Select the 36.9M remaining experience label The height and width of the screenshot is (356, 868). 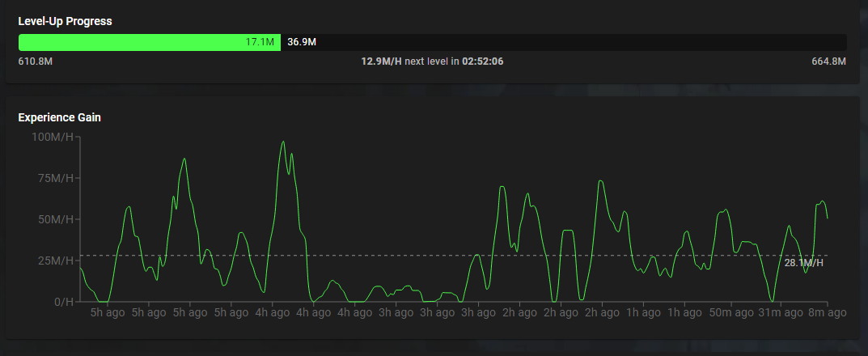[x=302, y=42]
